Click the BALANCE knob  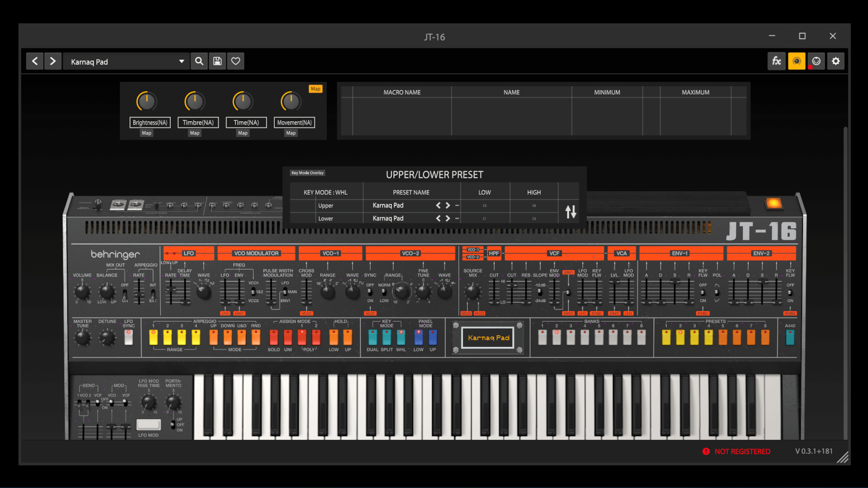click(x=107, y=292)
